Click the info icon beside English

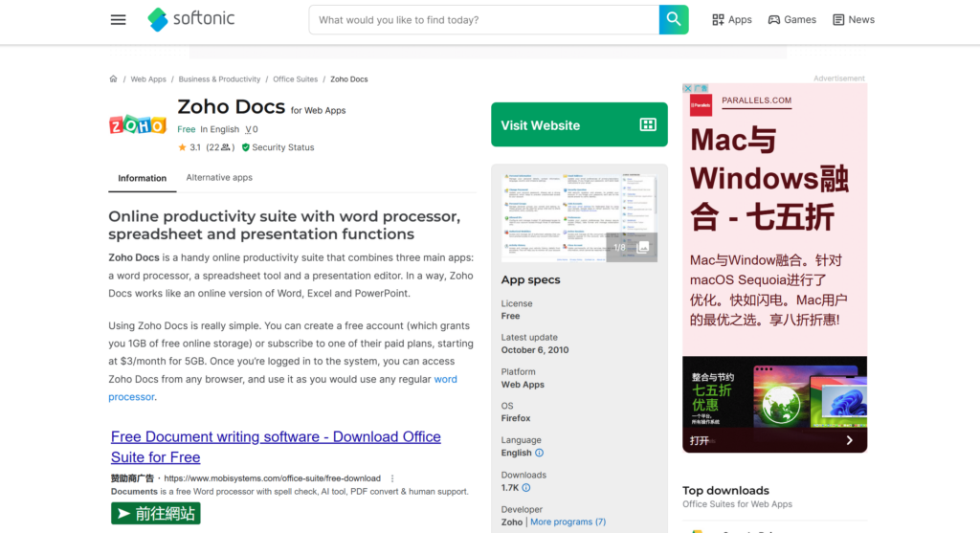point(539,453)
